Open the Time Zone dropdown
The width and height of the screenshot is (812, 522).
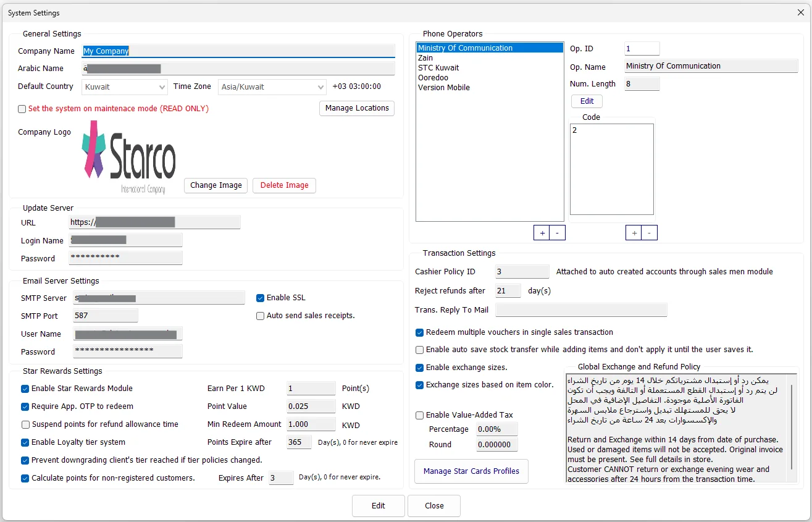coord(272,87)
